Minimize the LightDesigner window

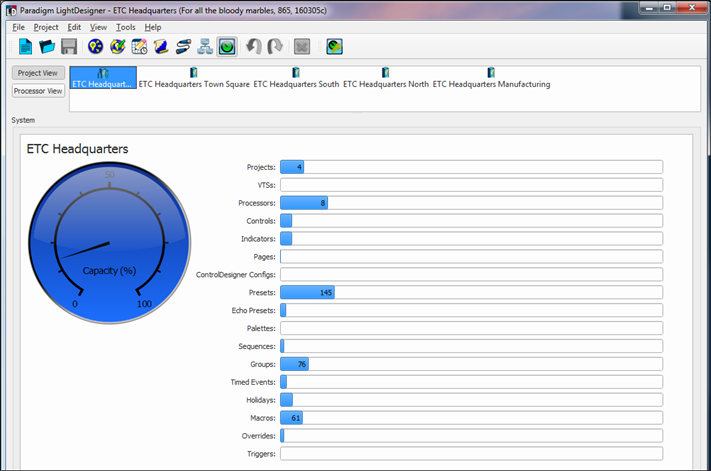[649, 8]
